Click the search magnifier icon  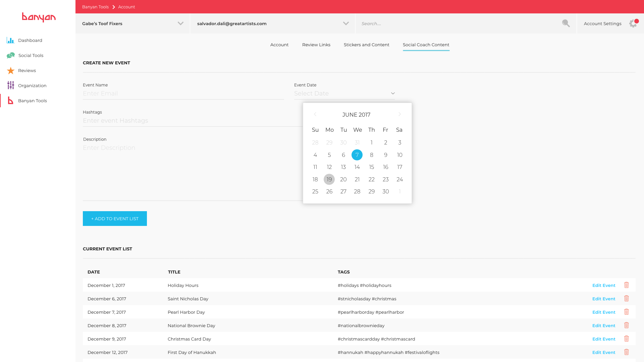click(x=566, y=23)
